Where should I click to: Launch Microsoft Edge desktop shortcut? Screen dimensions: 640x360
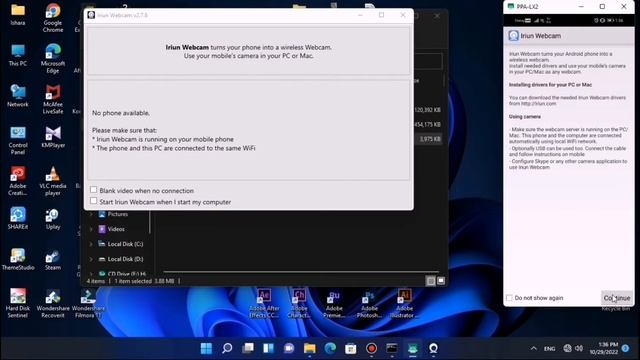[53, 58]
